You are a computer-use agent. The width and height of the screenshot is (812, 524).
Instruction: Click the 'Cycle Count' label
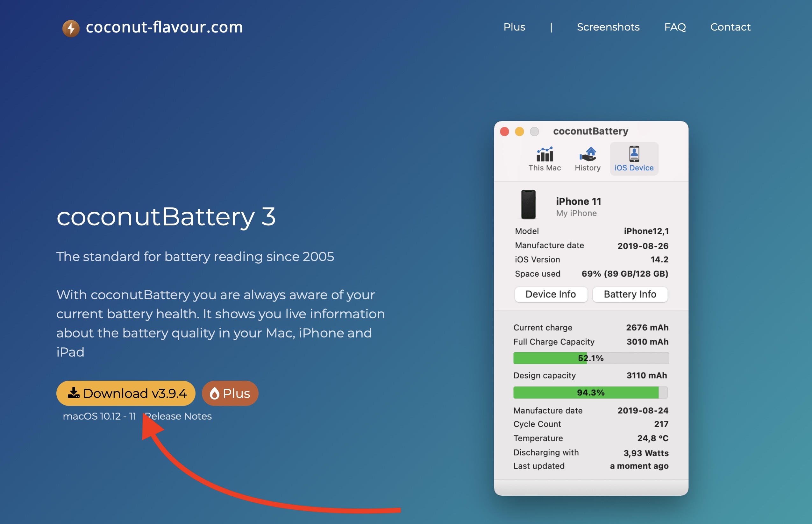[537, 424]
